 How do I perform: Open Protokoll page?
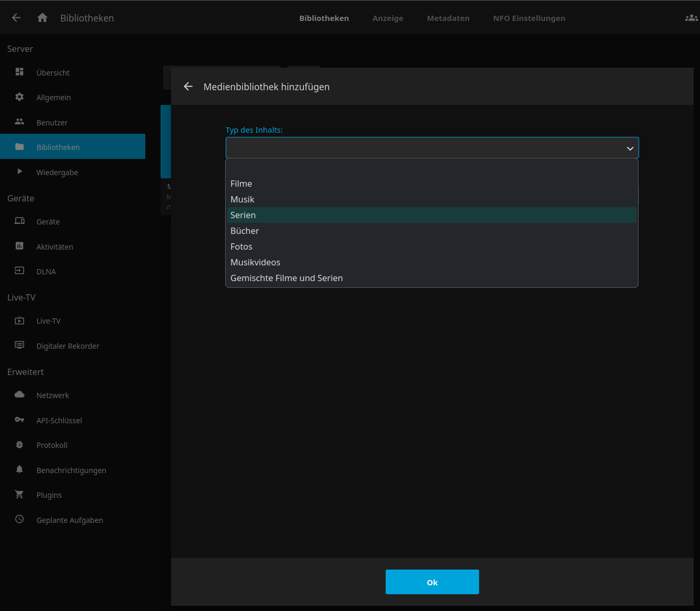72,445
